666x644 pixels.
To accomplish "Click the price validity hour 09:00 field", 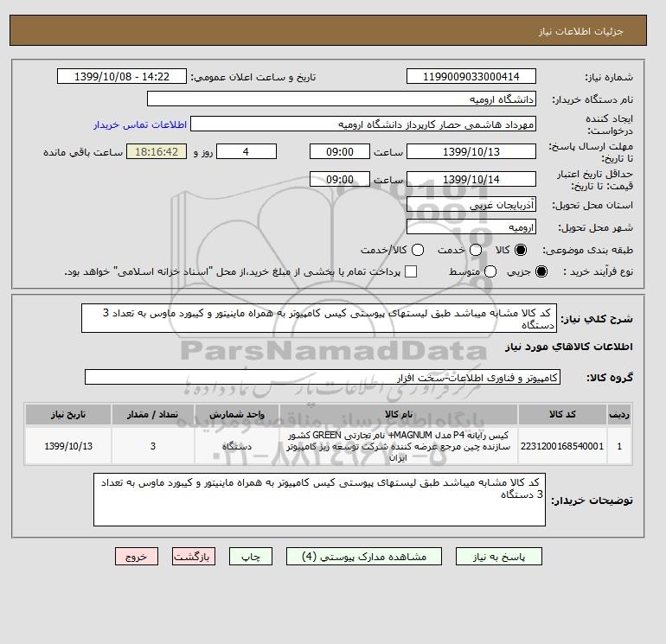I will click(340, 179).
